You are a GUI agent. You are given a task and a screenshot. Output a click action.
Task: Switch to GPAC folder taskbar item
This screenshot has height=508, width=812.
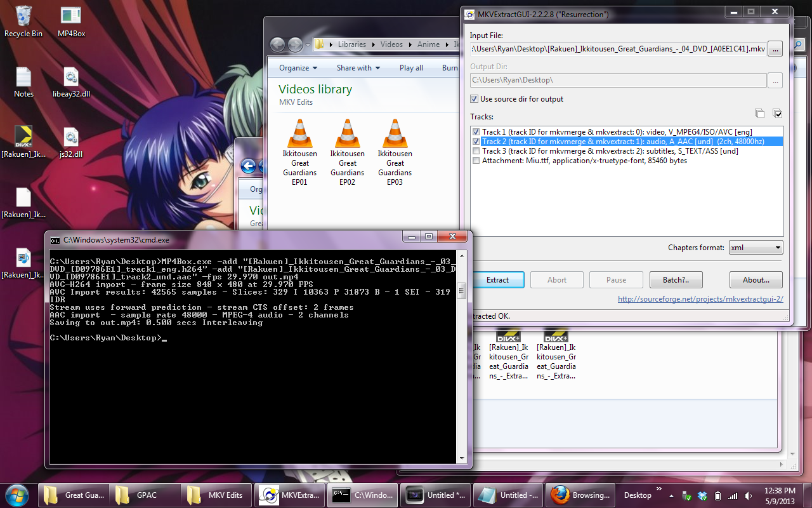point(145,495)
